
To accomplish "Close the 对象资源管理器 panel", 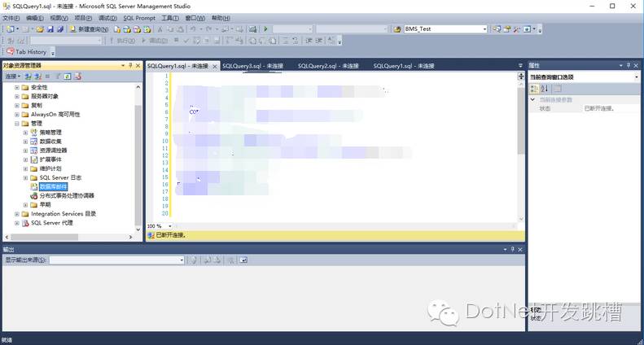I will pyautogui.click(x=138, y=66).
